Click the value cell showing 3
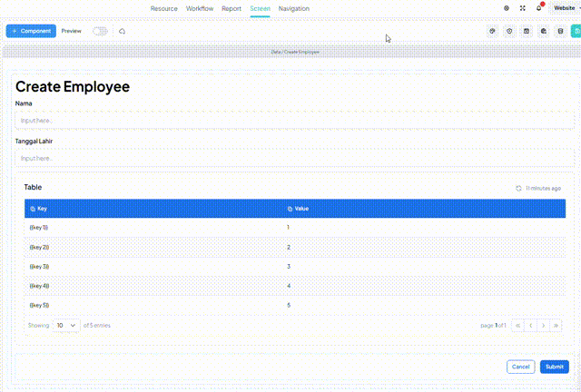The image size is (581, 392). click(424, 267)
